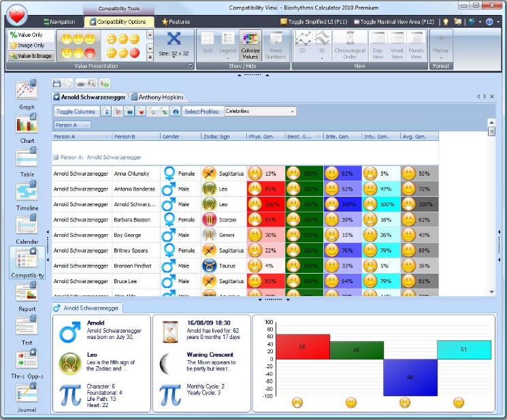Screen dimensions: 507x420
Task: Click the Save floppy disk icon
Action: (57, 84)
